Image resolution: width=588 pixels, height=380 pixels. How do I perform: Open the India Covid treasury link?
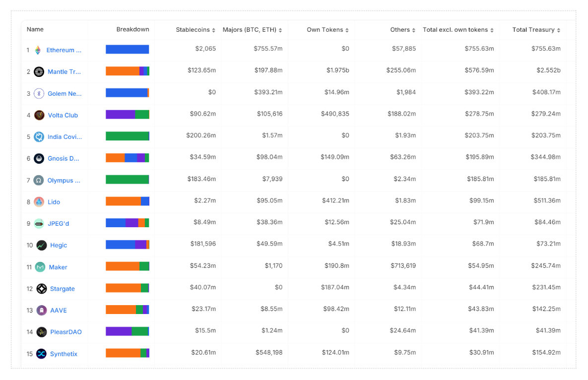coord(65,137)
